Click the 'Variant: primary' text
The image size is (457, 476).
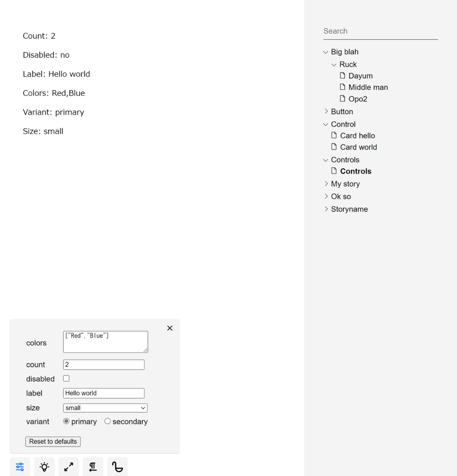point(53,112)
